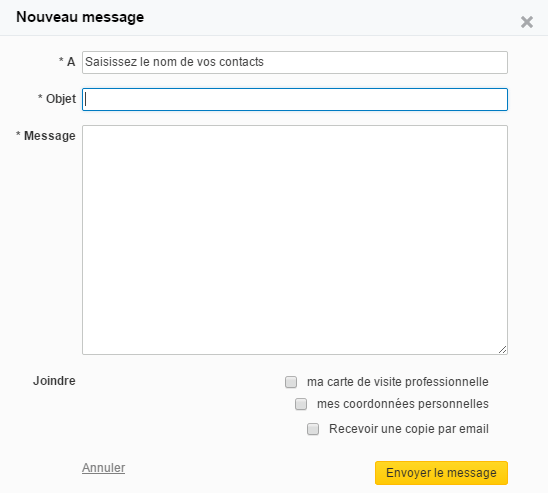The image size is (548, 493).
Task: Click label ma carte de visite professionnelle
Action: [398, 382]
